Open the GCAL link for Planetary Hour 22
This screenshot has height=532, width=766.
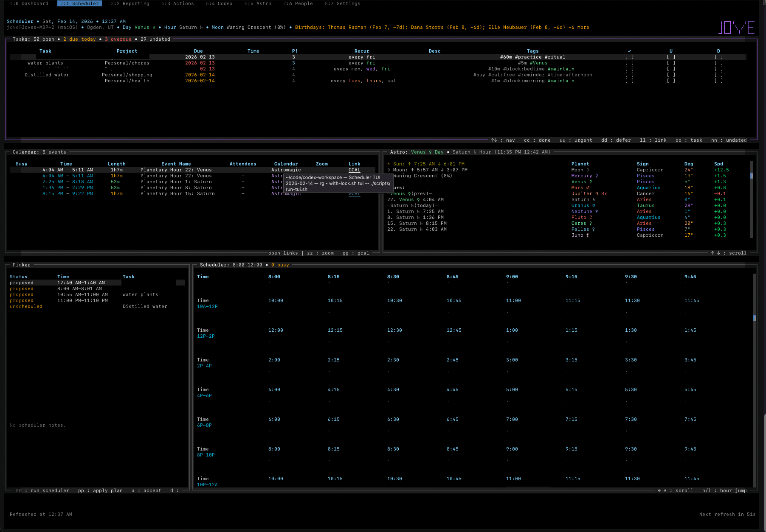point(354,170)
